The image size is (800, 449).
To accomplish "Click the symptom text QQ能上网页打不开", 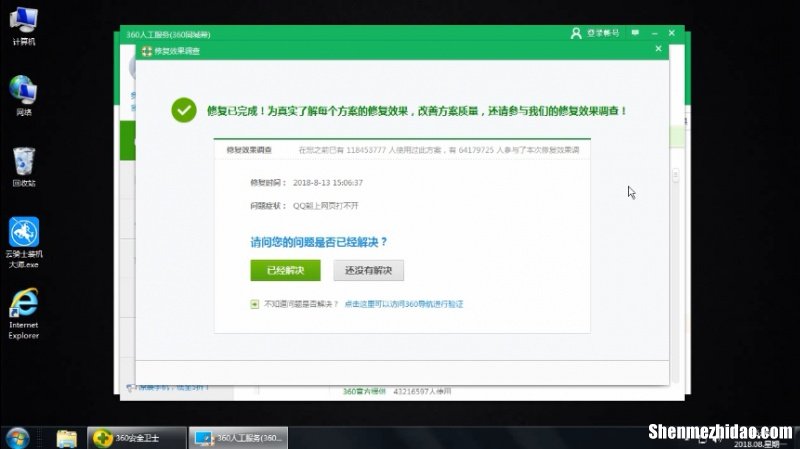I will coord(326,206).
